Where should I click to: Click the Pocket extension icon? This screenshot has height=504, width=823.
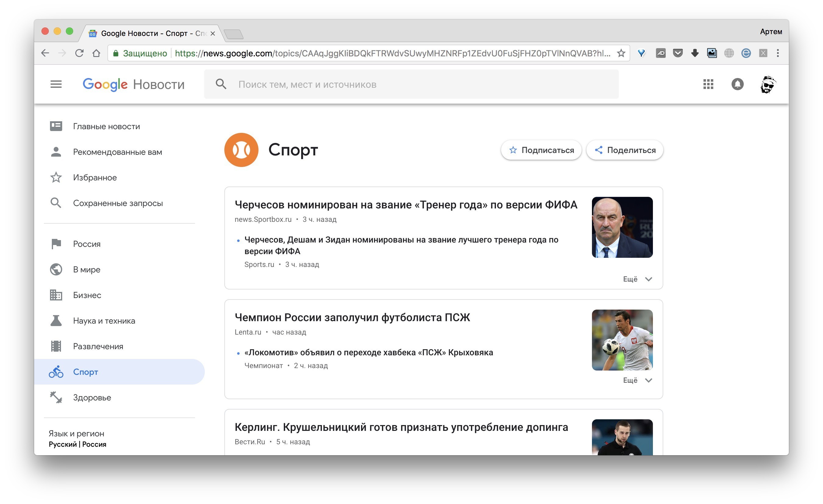click(x=677, y=53)
